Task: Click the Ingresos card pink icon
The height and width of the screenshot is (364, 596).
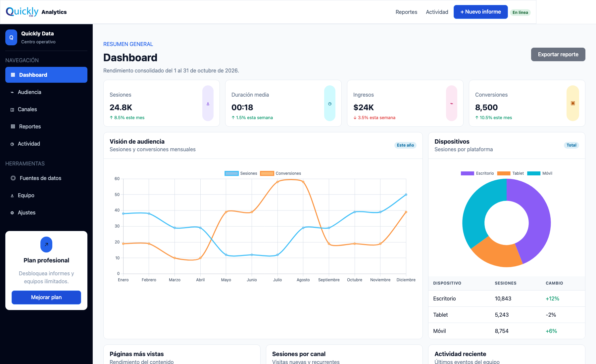Action: pyautogui.click(x=452, y=103)
